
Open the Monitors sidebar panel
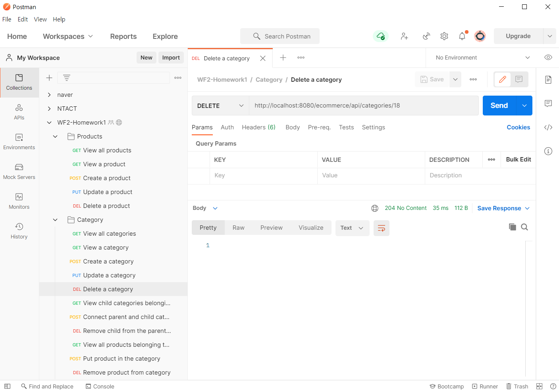pyautogui.click(x=19, y=202)
